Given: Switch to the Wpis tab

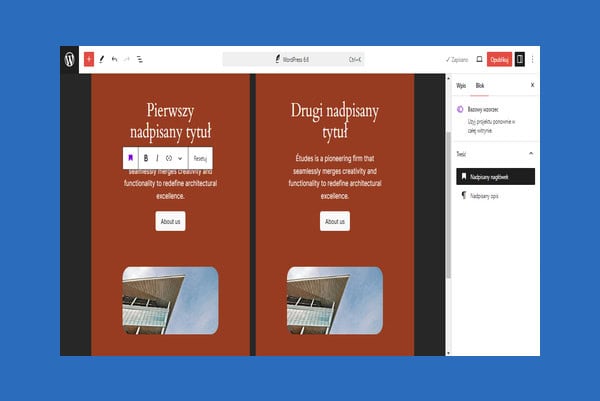Looking at the screenshot, I should [461, 86].
